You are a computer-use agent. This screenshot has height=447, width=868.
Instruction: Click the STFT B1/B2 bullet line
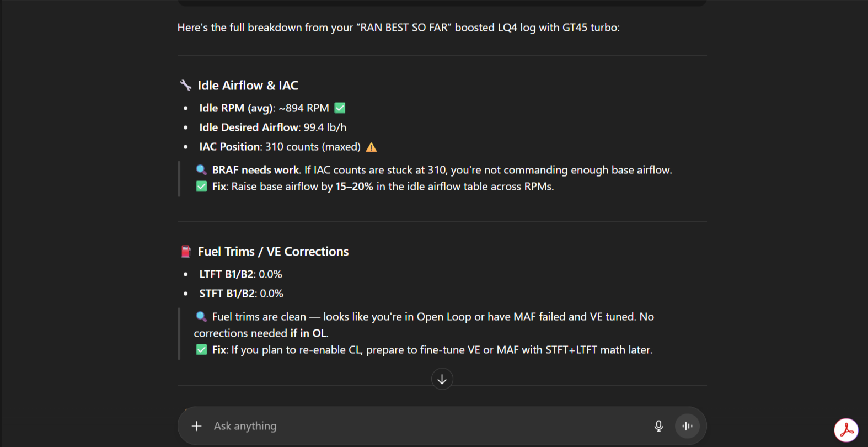click(241, 294)
